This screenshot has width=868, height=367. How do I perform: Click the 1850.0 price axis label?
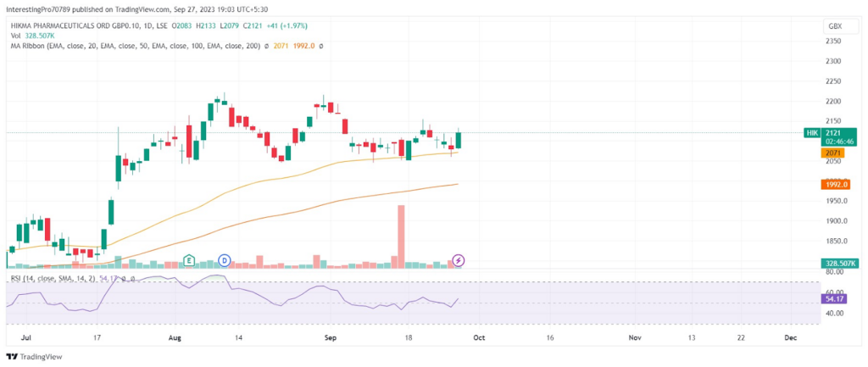point(835,242)
